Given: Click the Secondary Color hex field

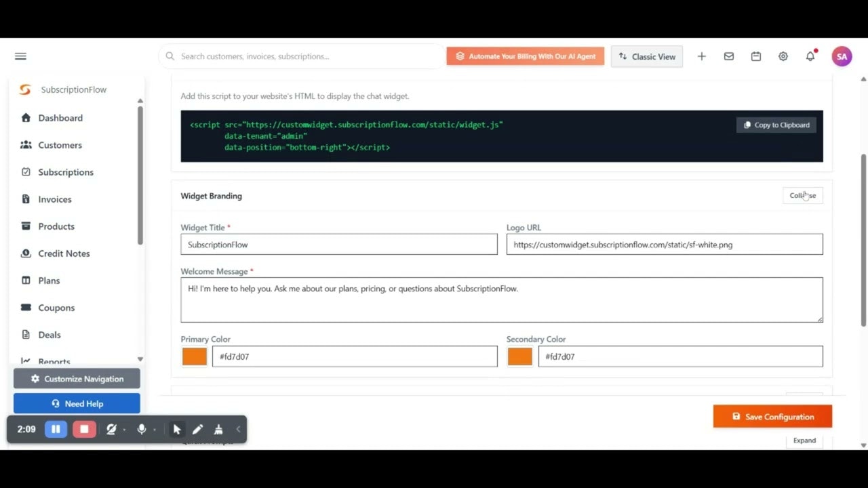Looking at the screenshot, I should point(681,357).
